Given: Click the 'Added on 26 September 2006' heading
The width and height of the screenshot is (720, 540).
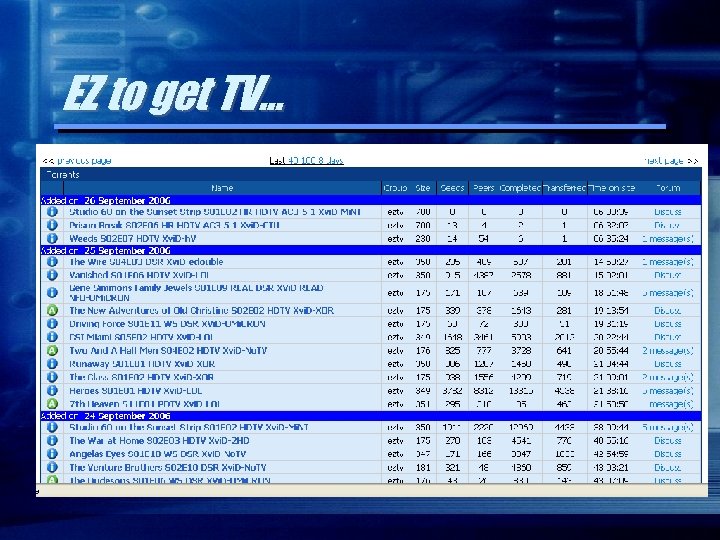Looking at the screenshot, I should 106,201.
